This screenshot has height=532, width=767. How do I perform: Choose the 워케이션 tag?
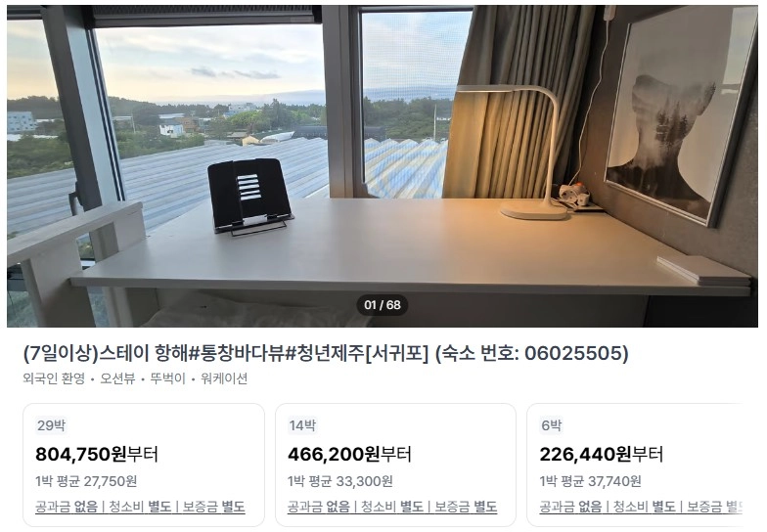(x=224, y=378)
